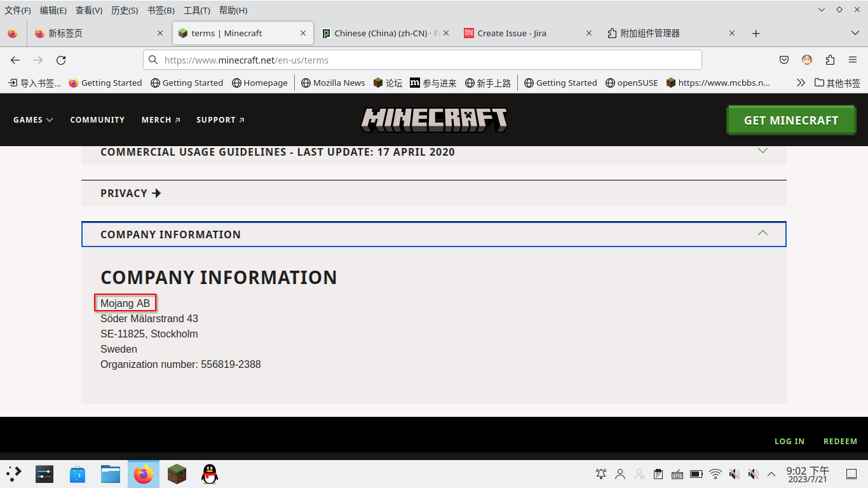This screenshot has height=488, width=868.
Task: Select the pinned Firefox tab
Action: (x=13, y=33)
